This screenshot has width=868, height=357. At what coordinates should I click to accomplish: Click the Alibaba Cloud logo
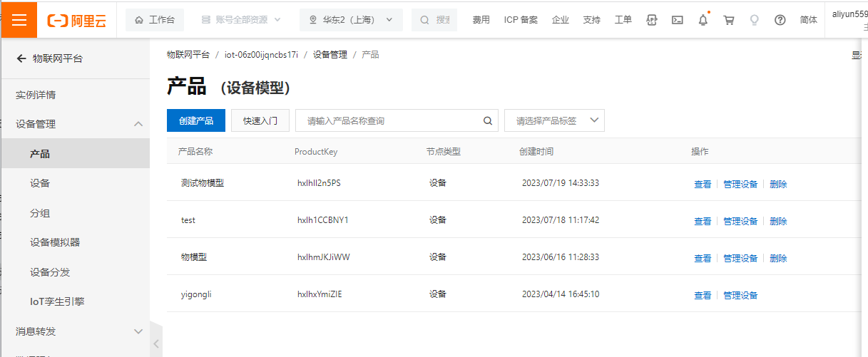(77, 20)
